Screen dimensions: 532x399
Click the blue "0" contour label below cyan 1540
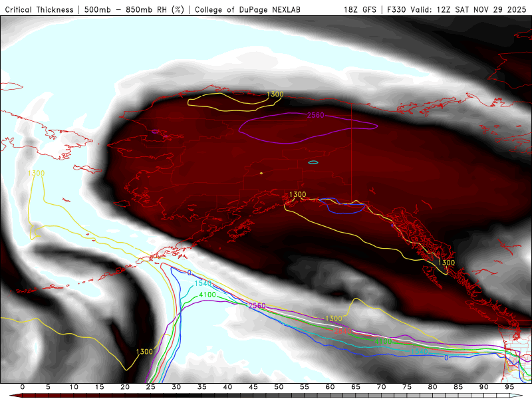pos(446,358)
